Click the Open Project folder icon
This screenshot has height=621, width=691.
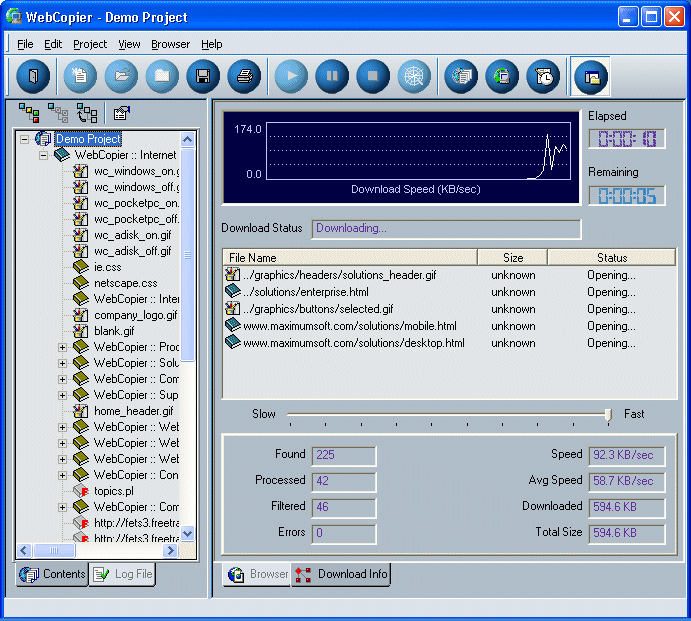click(x=121, y=76)
